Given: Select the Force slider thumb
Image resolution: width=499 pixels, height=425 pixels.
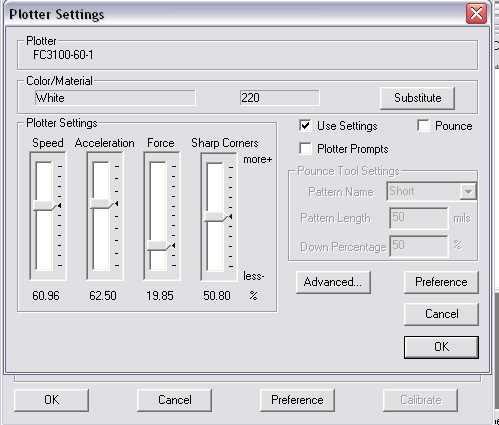Looking at the screenshot, I should pos(159,245).
